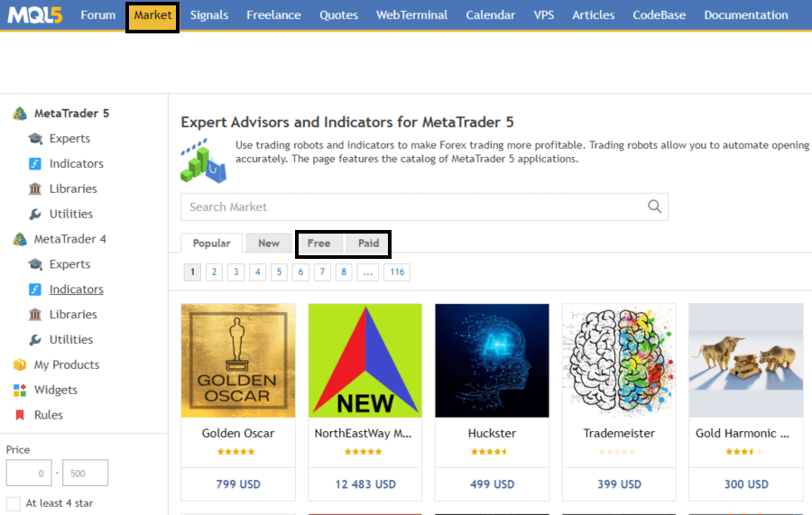The image size is (812, 515).
Task: Open the Widgets link
Action: point(55,391)
